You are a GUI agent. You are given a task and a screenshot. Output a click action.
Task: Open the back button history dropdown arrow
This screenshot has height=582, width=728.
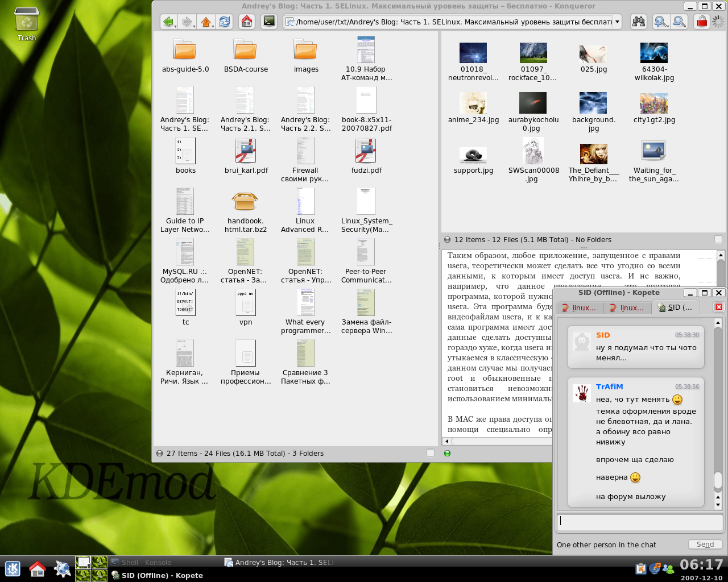[175, 26]
